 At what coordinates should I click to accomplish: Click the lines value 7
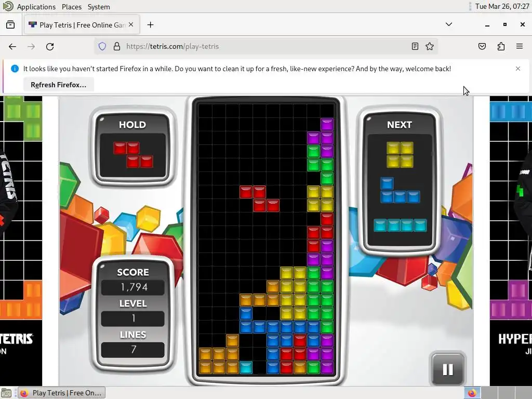click(134, 349)
